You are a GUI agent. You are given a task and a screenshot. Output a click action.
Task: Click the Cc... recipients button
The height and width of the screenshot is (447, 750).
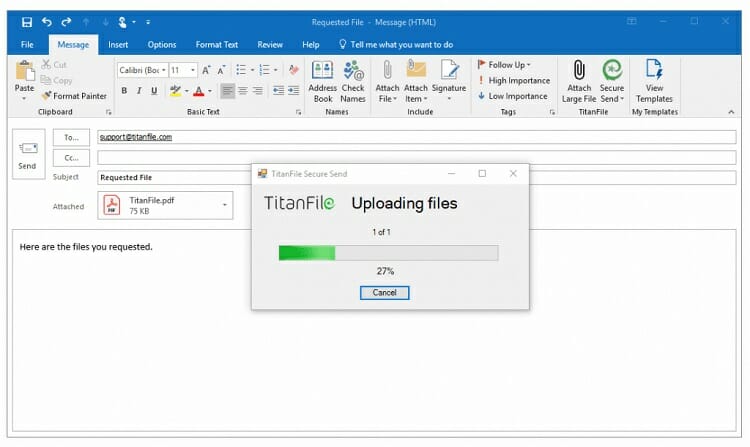(x=71, y=158)
